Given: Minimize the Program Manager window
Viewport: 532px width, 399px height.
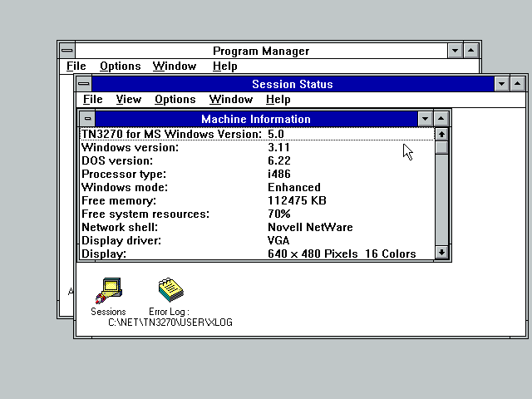Looking at the screenshot, I should [x=455, y=51].
